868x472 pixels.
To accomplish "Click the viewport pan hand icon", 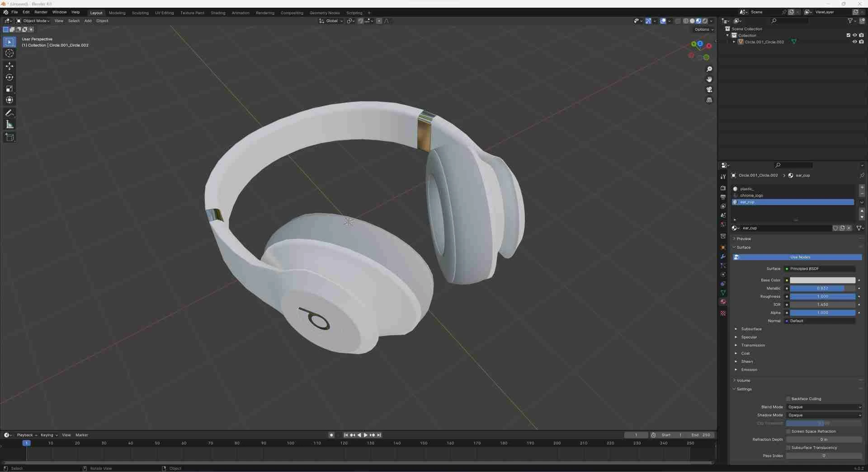I will click(x=709, y=79).
